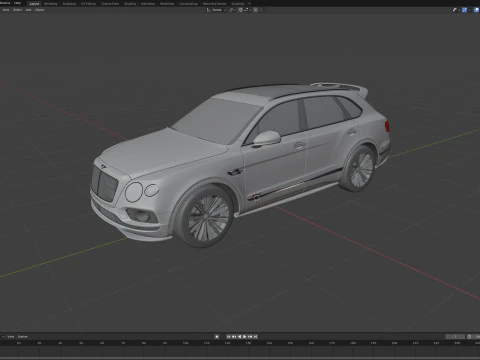480x360 pixels.
Task: Open proportional editing falloff options
Action: pos(261,10)
